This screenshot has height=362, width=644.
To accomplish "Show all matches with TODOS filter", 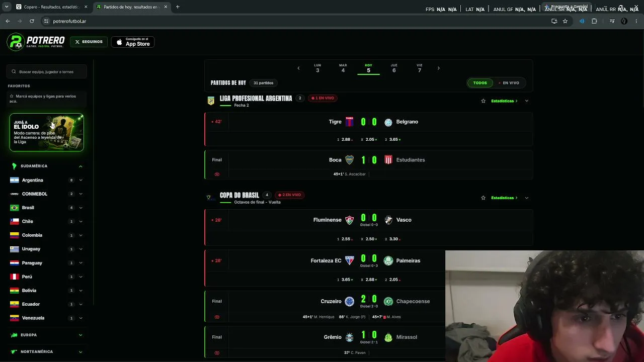I will point(480,83).
